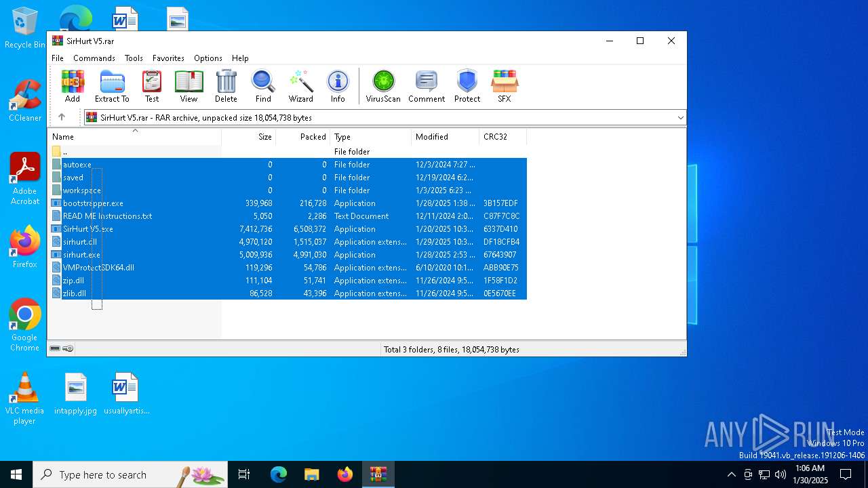Sort by Modified column header
The width and height of the screenshot is (868, 488).
click(446, 137)
